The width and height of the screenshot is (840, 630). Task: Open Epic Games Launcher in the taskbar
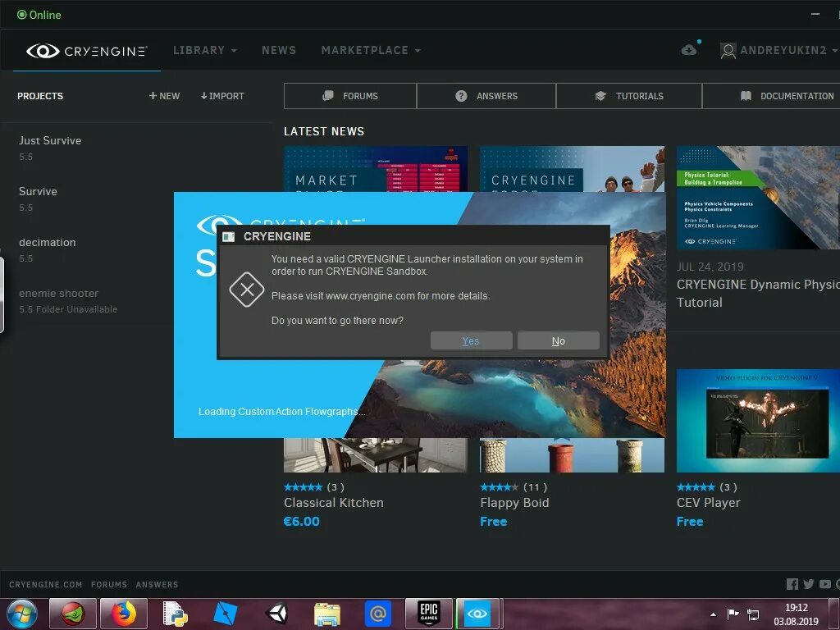428,614
